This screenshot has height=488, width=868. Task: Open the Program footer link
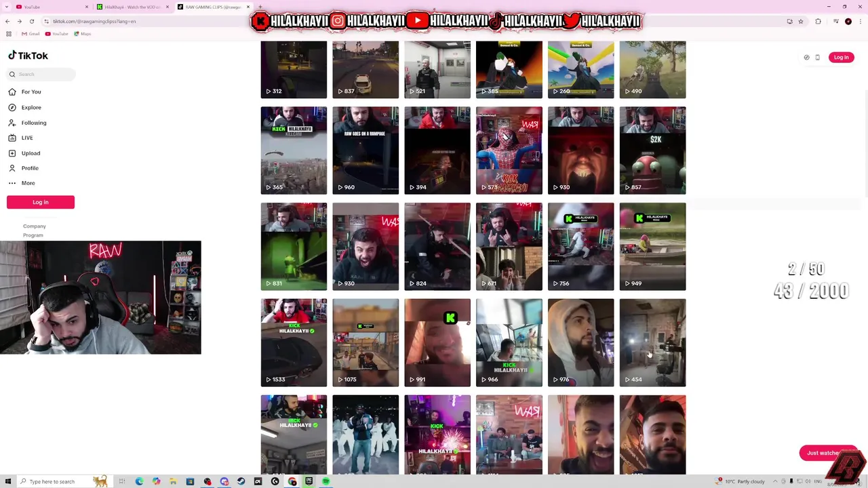pyautogui.click(x=33, y=235)
